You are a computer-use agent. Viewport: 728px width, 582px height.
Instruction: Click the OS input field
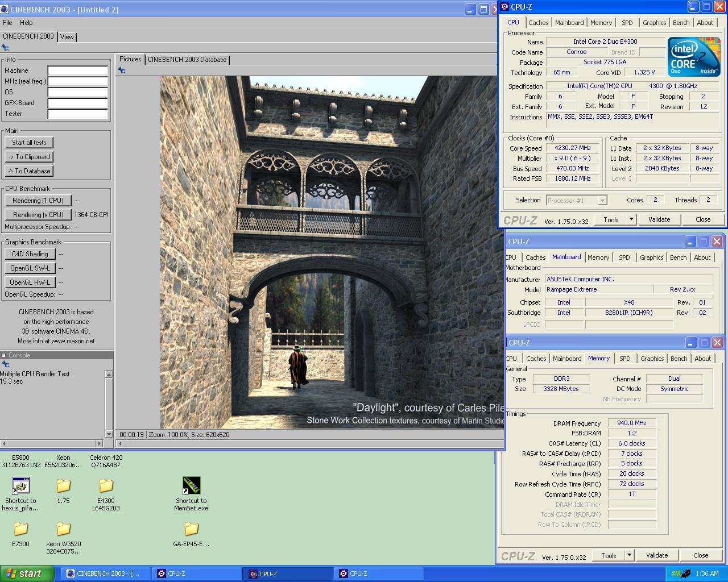tap(78, 92)
